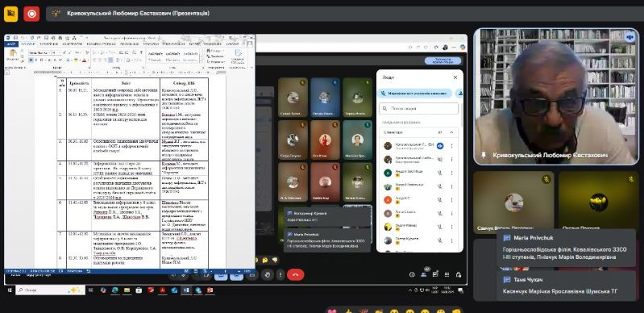Collapse the contributors list chevron in People panel
This screenshot has width=644, height=313.
pyautogui.click(x=451, y=132)
